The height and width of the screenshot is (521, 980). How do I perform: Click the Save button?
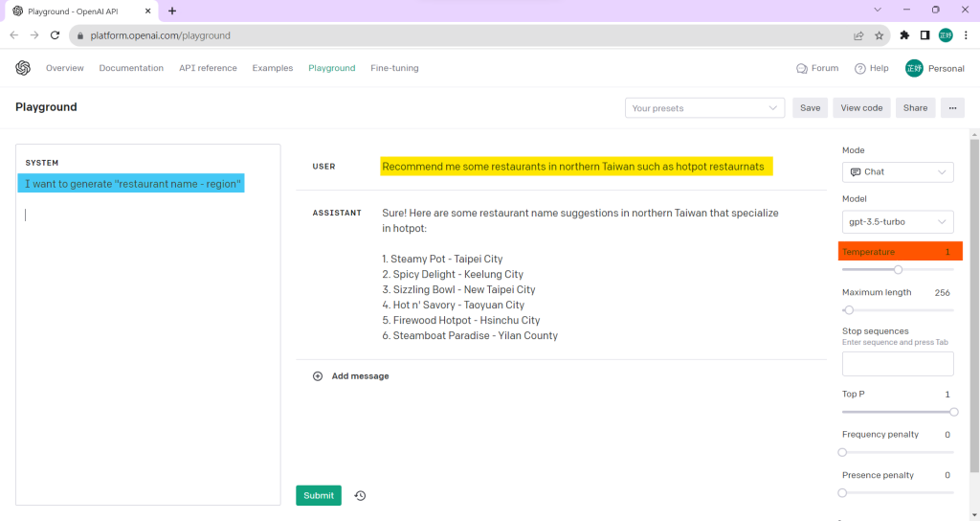(x=810, y=107)
